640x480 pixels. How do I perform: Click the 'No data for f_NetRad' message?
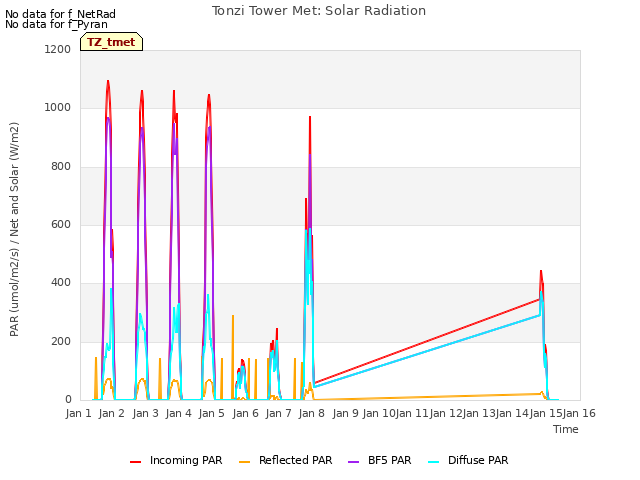(x=60, y=14)
